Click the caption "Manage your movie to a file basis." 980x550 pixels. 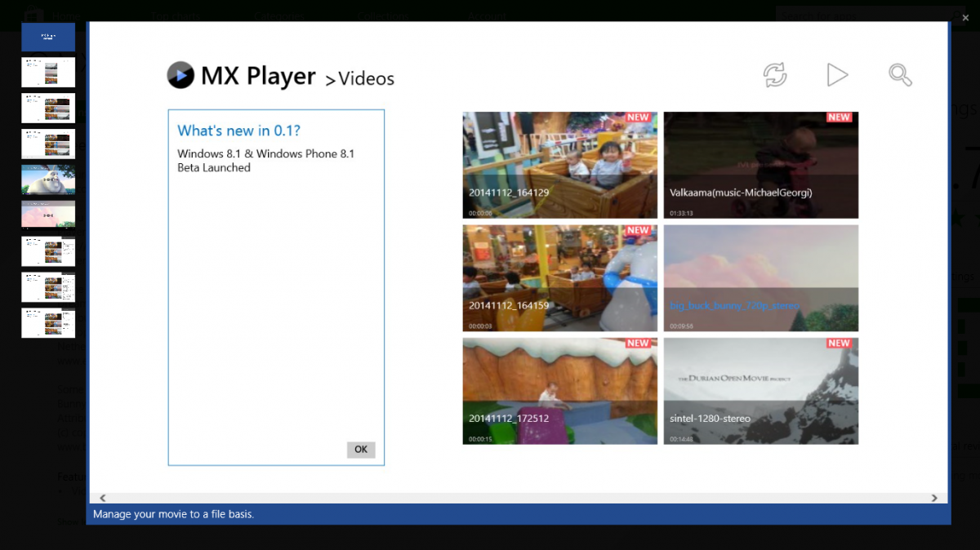(x=173, y=514)
